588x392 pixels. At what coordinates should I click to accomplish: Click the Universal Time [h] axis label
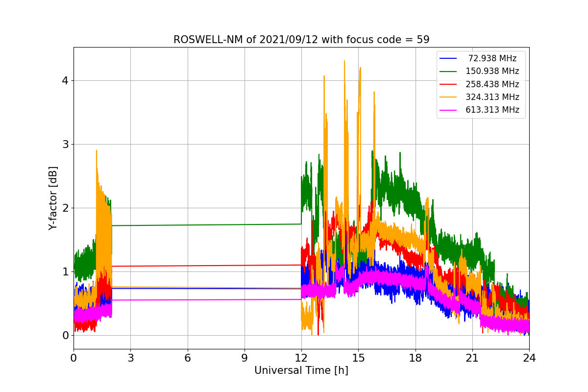(301, 370)
